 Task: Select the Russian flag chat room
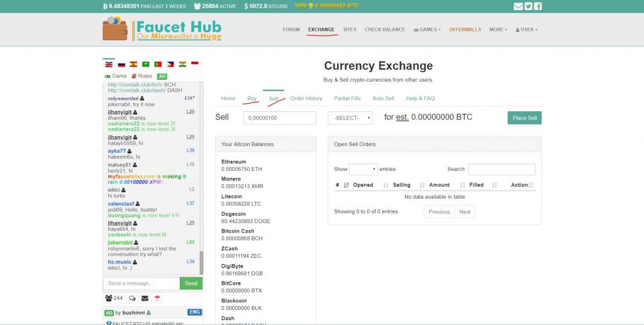coord(121,64)
